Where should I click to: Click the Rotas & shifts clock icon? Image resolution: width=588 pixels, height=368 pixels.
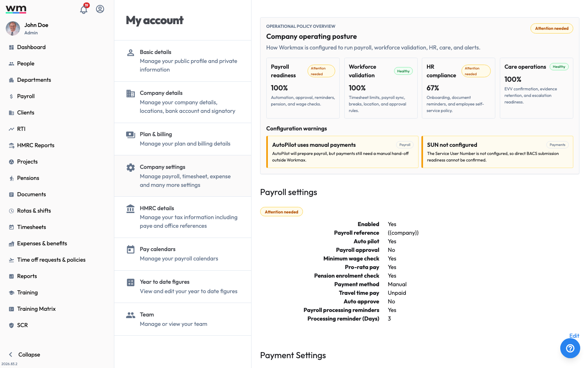11,211
